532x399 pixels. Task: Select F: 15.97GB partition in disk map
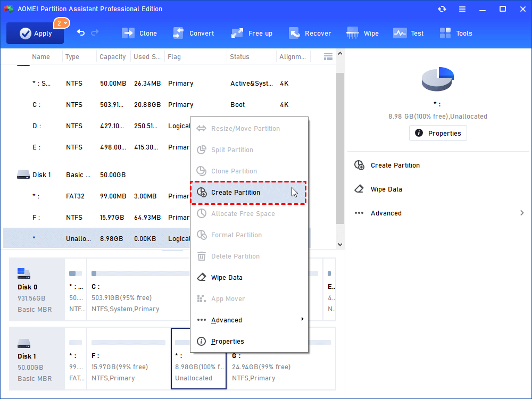coord(128,359)
